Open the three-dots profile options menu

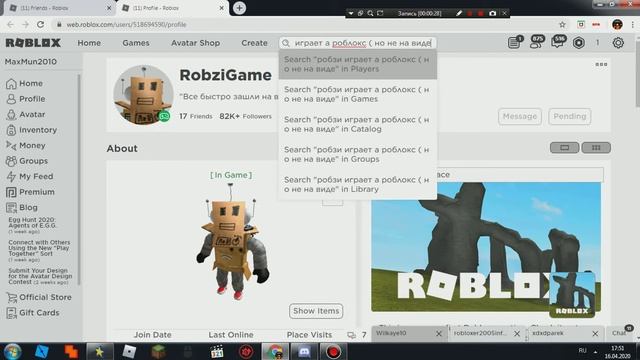(601, 64)
